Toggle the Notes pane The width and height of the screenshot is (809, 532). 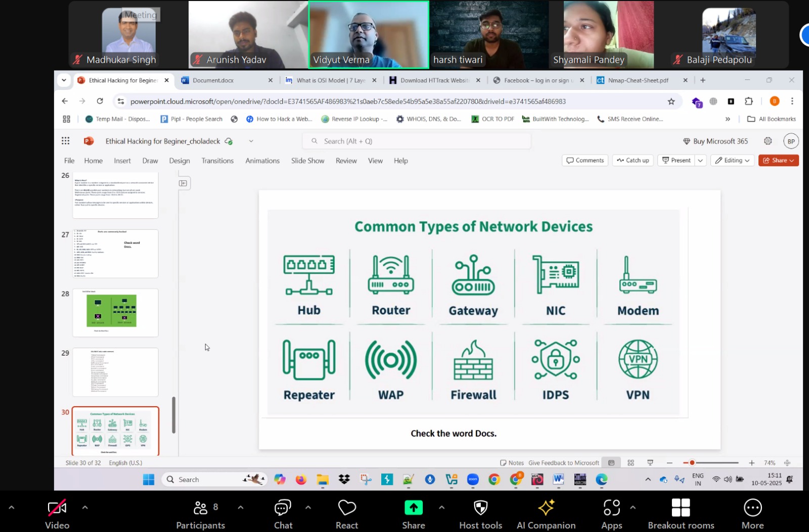click(512, 463)
